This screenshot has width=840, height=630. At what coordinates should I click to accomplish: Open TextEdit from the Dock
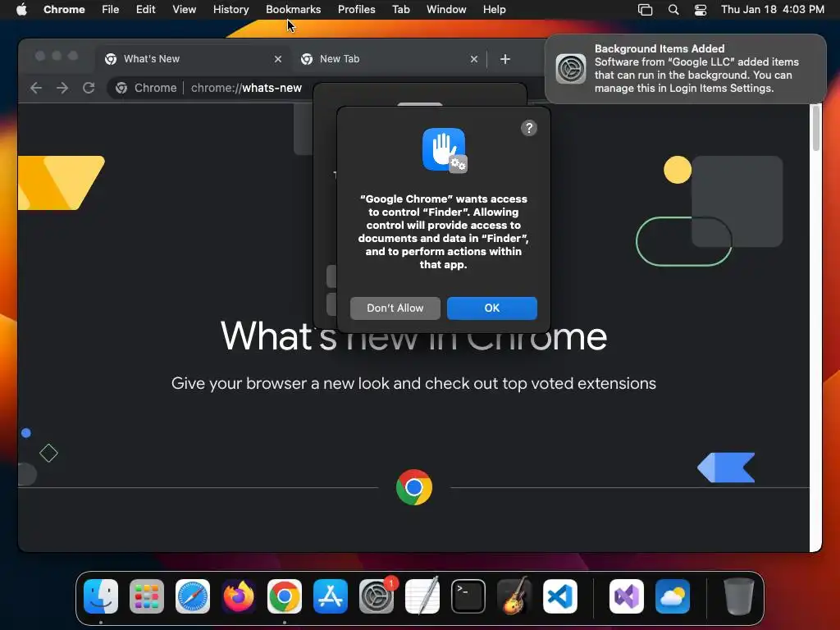[x=422, y=596]
